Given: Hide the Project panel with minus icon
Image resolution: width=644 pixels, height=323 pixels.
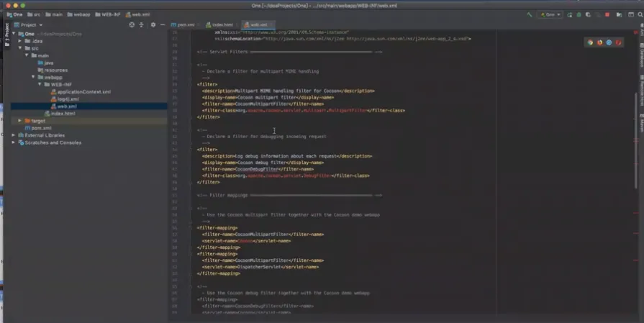Looking at the screenshot, I should (163, 25).
